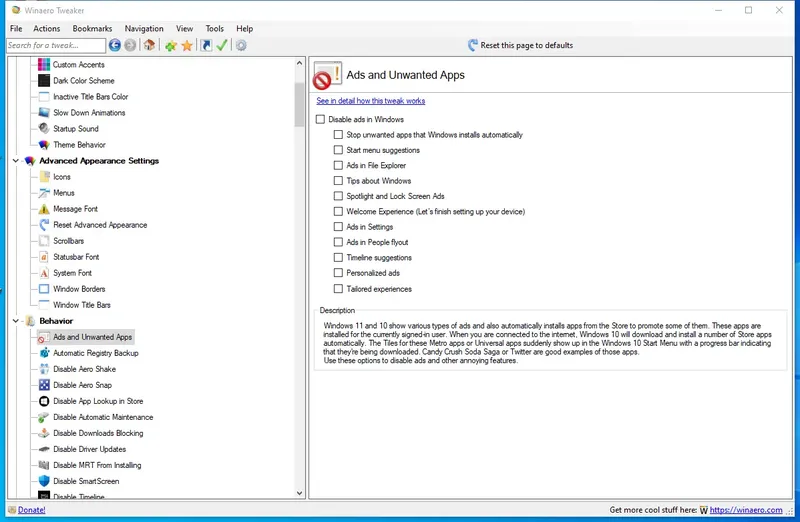Click the export shortcut arrow toolbar icon
The image size is (800, 522).
tap(206, 45)
